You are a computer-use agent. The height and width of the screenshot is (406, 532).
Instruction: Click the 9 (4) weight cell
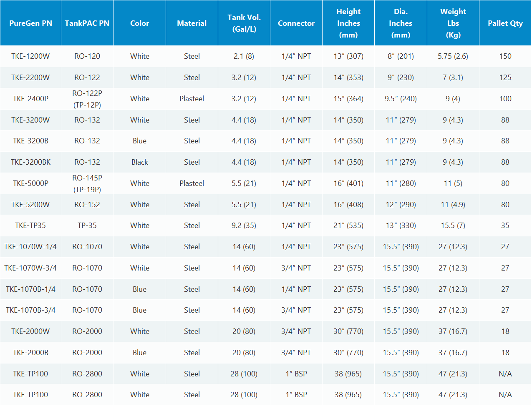coord(453,99)
